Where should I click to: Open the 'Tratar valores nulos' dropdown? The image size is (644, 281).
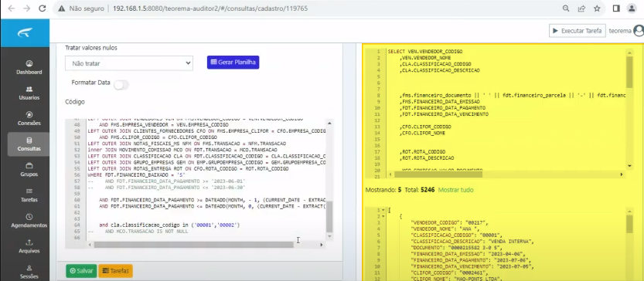pos(129,63)
